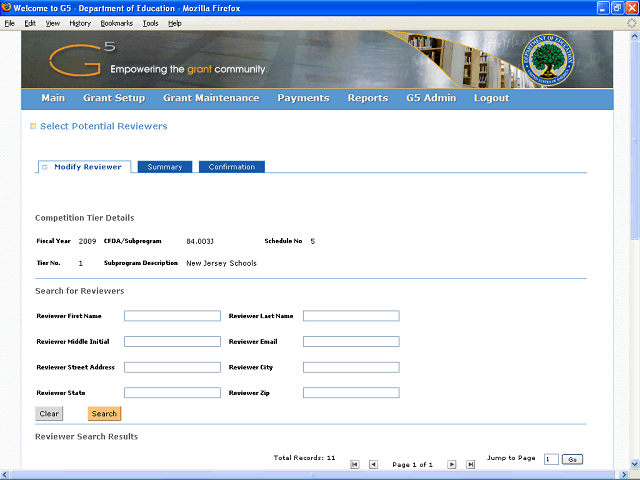Click icon beside Select Potential Reviewers heading
The width and height of the screenshot is (640, 480).
click(x=33, y=126)
